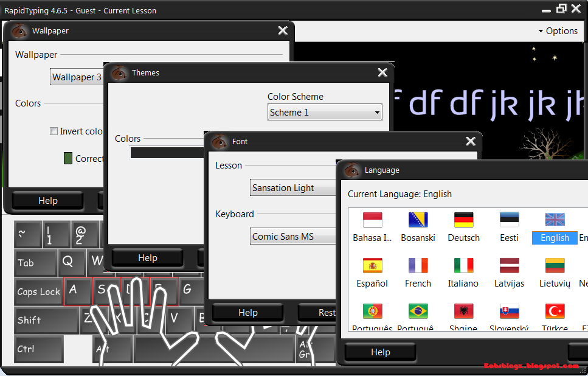
Task: Close the Wallpaper dialog
Action: point(283,31)
